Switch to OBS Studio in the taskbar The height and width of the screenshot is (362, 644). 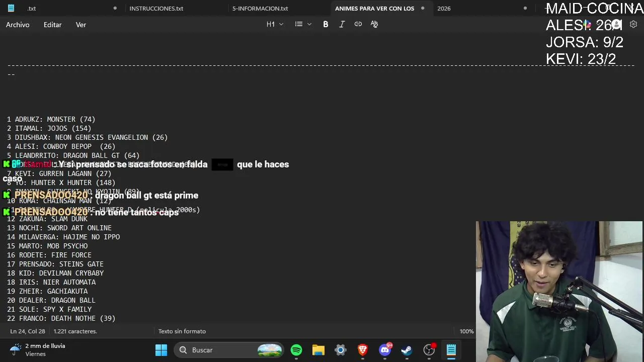(429, 350)
